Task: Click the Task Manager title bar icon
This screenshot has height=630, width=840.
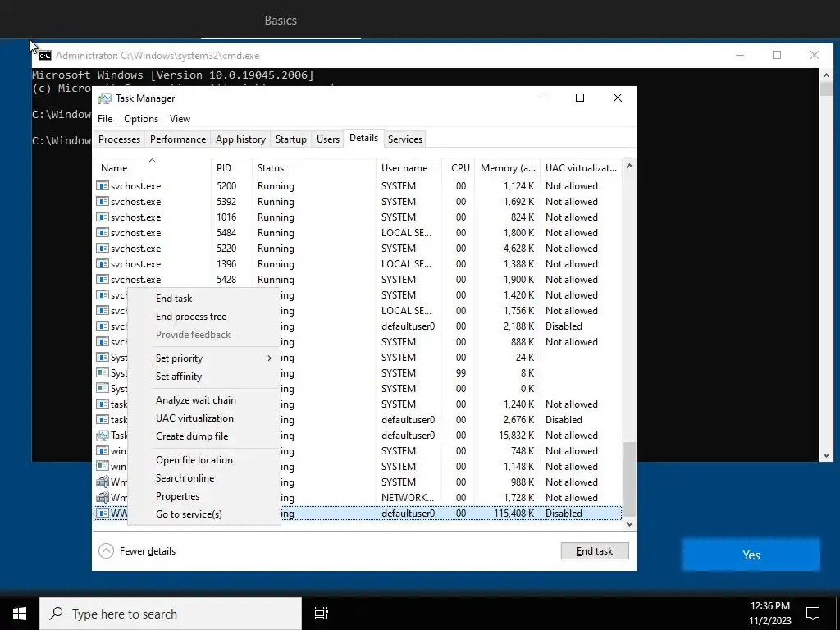Action: click(104, 98)
